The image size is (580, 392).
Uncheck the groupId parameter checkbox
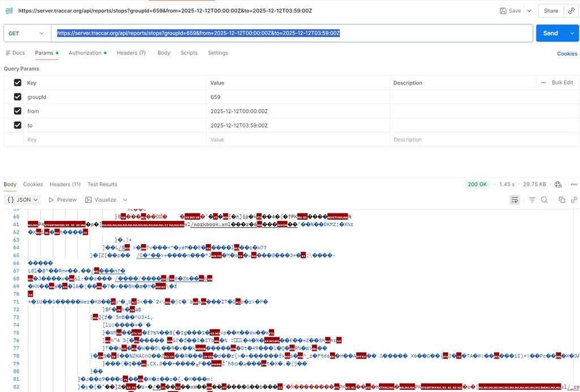click(x=18, y=96)
